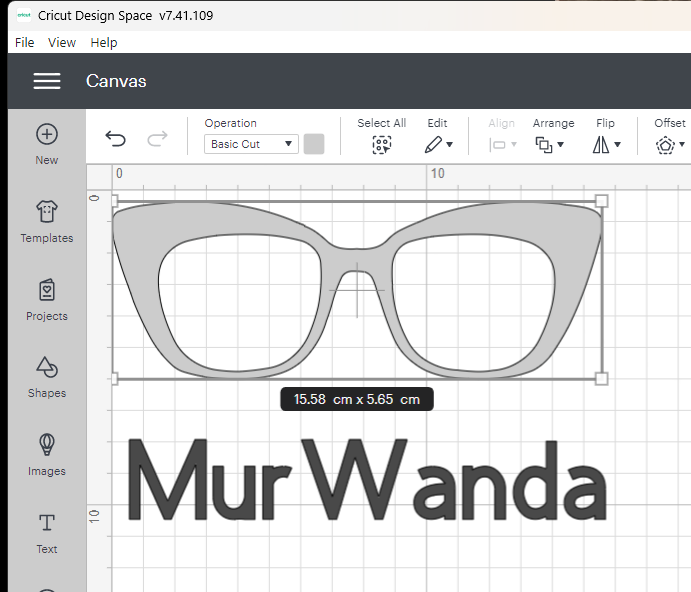Select the Text tool
The width and height of the screenshot is (691, 592).
(x=47, y=523)
